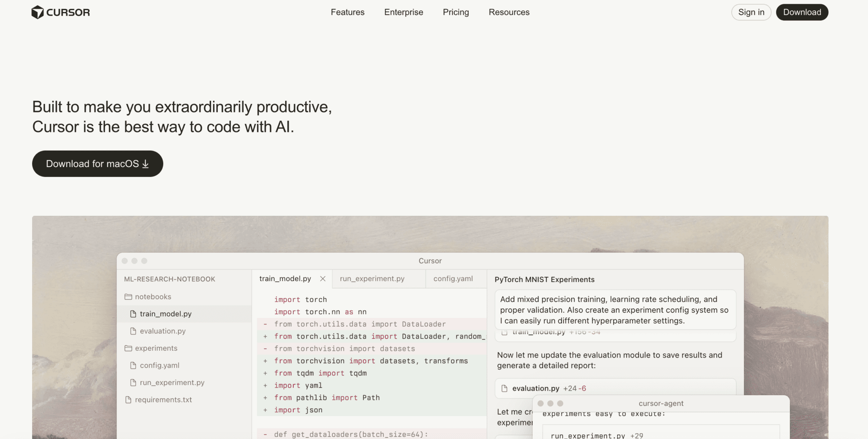Open the Pricing page
This screenshot has width=868, height=439.
pos(456,12)
